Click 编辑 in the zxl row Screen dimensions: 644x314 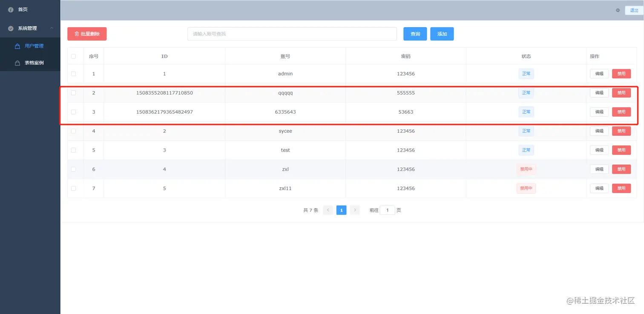(x=599, y=169)
